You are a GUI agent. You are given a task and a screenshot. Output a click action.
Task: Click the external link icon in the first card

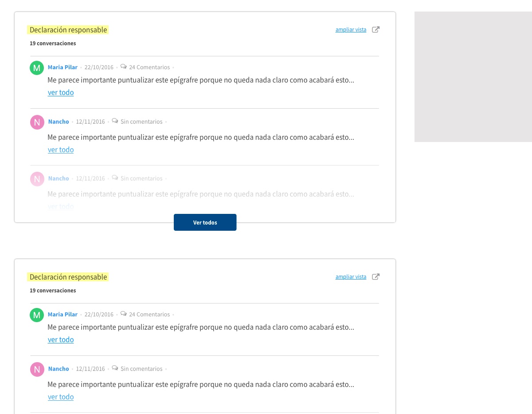[x=376, y=30]
